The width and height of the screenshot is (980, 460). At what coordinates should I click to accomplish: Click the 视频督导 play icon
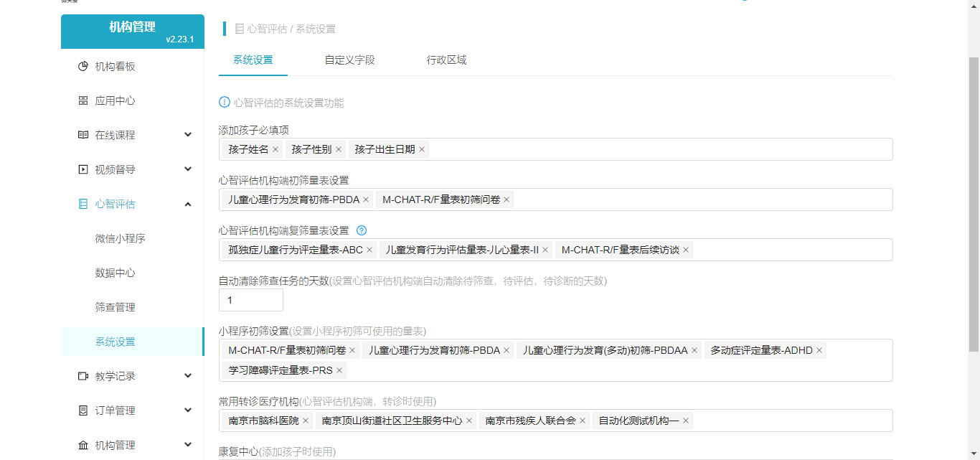tap(83, 170)
